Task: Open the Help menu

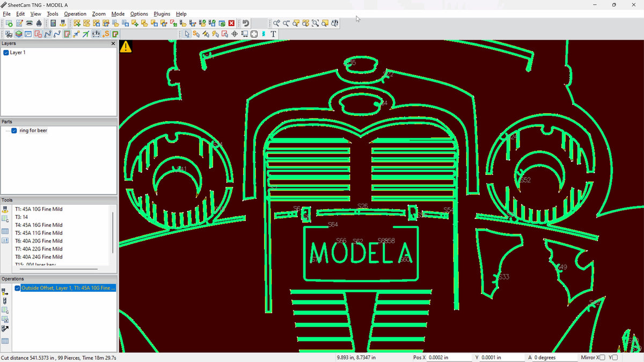Action: [181, 14]
